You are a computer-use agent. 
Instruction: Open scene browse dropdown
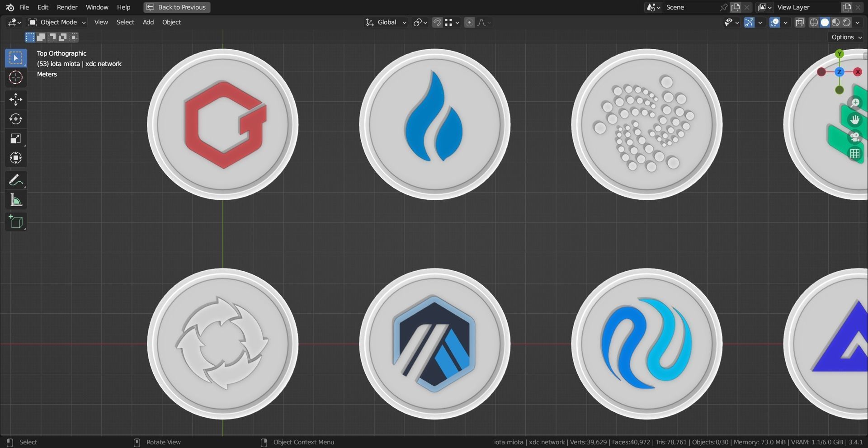pyautogui.click(x=653, y=7)
